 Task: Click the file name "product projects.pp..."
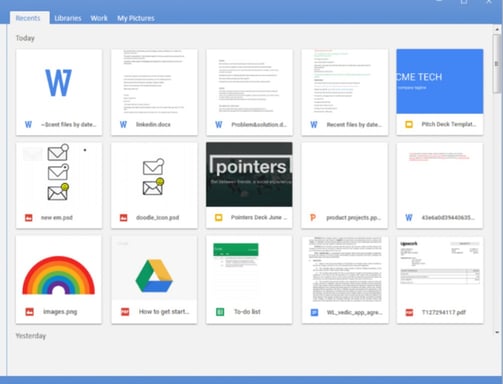pyautogui.click(x=354, y=218)
